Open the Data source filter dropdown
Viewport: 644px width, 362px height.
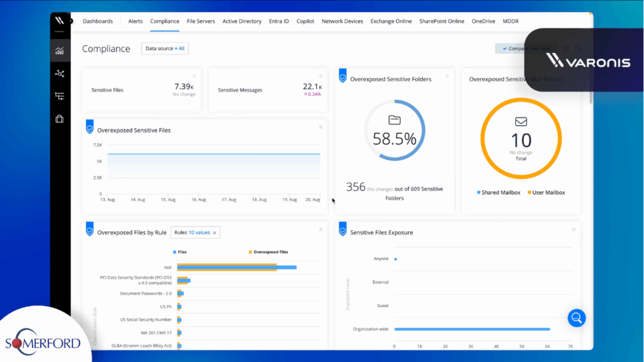[x=165, y=48]
